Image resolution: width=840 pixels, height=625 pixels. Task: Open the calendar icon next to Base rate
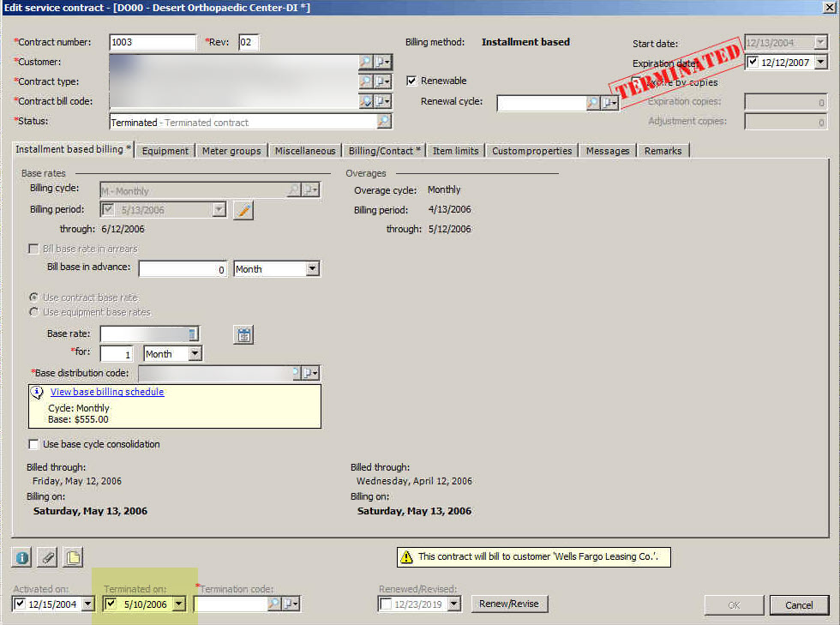click(x=243, y=334)
